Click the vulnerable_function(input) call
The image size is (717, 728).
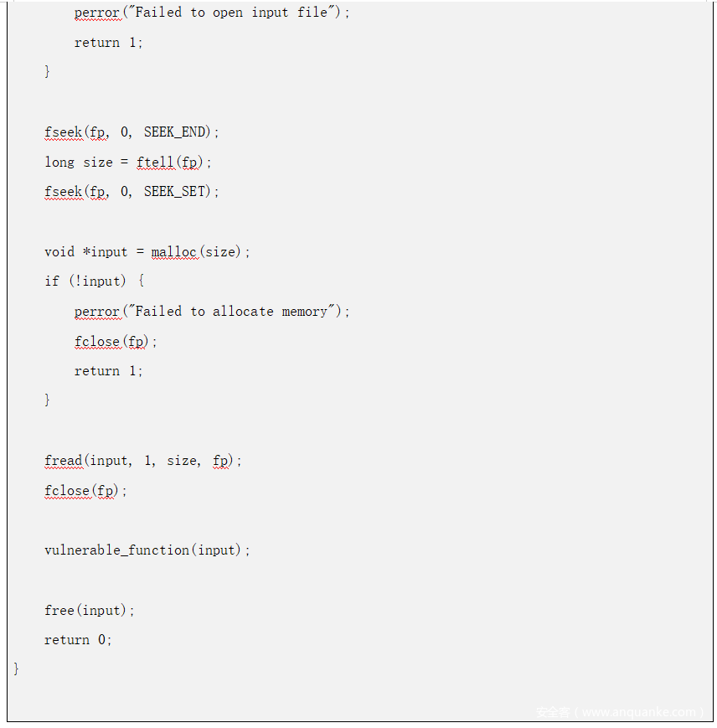[147, 550]
